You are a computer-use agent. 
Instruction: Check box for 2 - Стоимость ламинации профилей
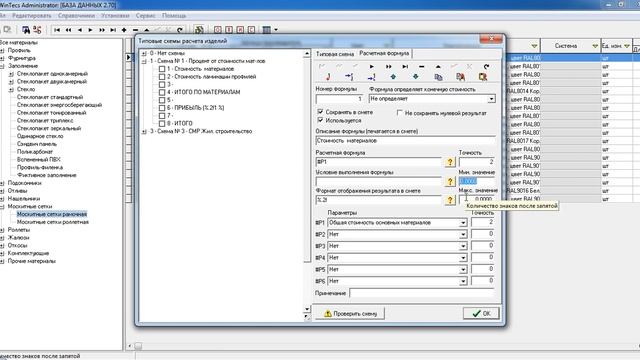(x=162, y=77)
